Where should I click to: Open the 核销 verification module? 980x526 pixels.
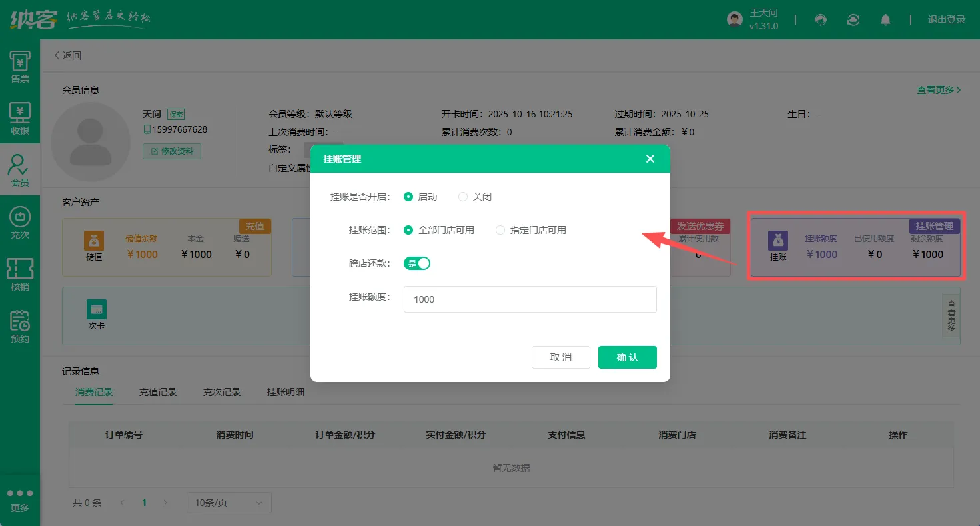[x=20, y=272]
